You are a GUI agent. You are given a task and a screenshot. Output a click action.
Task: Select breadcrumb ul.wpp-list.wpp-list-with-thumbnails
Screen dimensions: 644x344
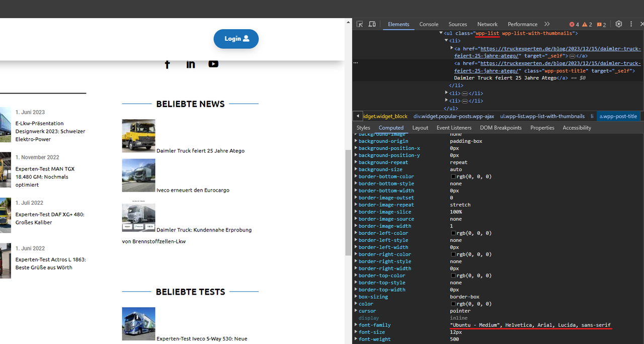542,116
